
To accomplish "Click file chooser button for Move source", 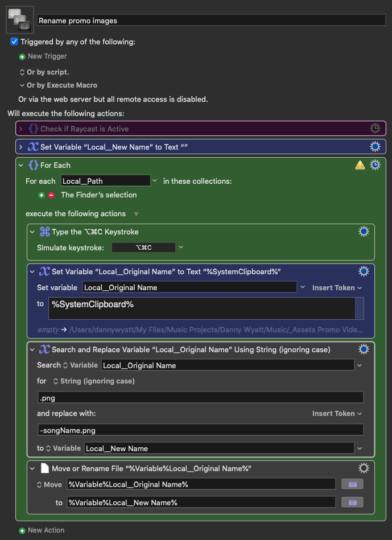I will point(352,484).
